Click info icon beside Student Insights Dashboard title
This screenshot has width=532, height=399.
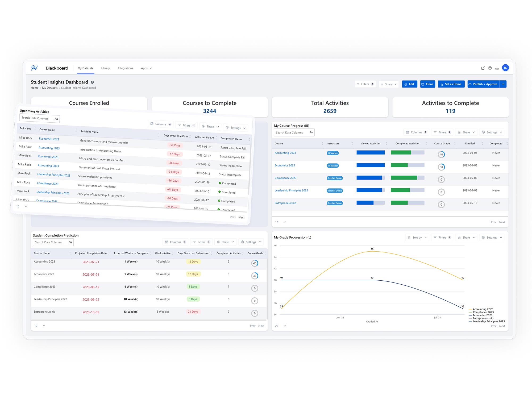pyautogui.click(x=92, y=82)
